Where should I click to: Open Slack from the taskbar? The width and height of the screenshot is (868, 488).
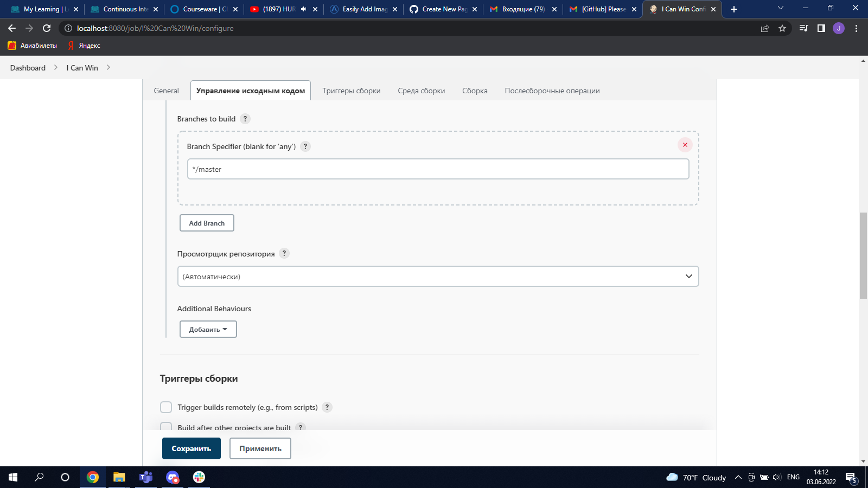199,477
